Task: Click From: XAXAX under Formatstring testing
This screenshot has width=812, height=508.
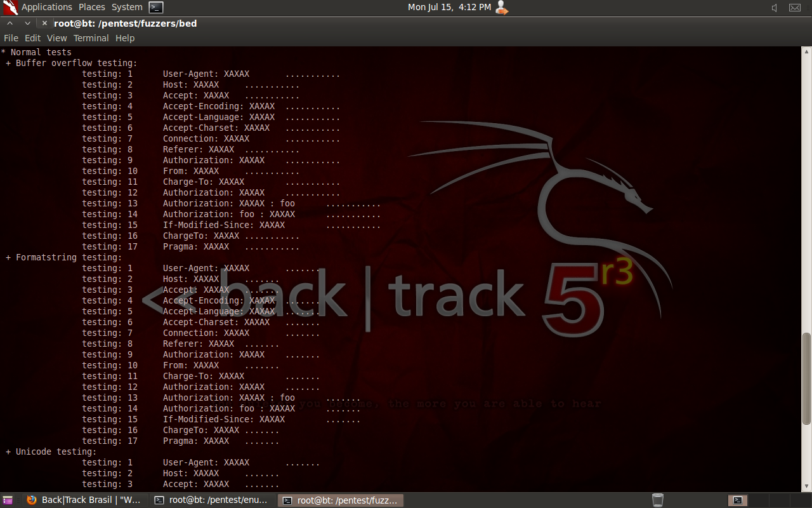Action: [191, 365]
